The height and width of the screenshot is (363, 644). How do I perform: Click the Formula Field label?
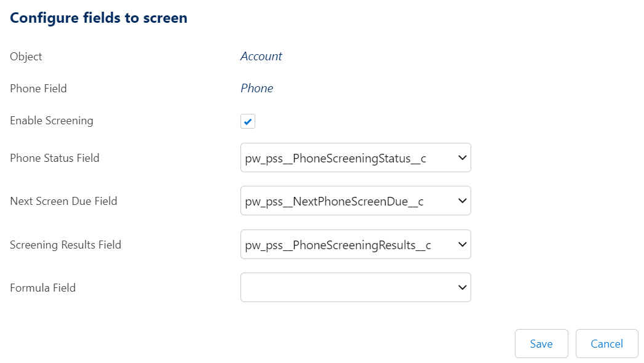tap(42, 287)
